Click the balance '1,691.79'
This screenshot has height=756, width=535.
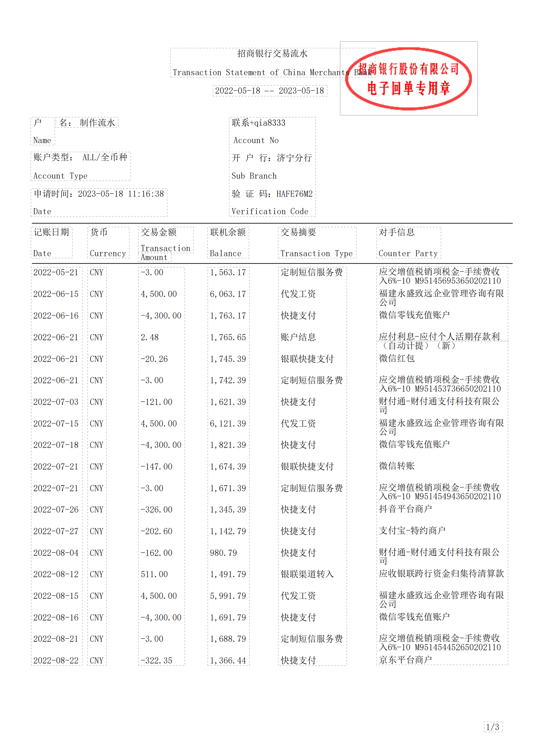coord(228,617)
